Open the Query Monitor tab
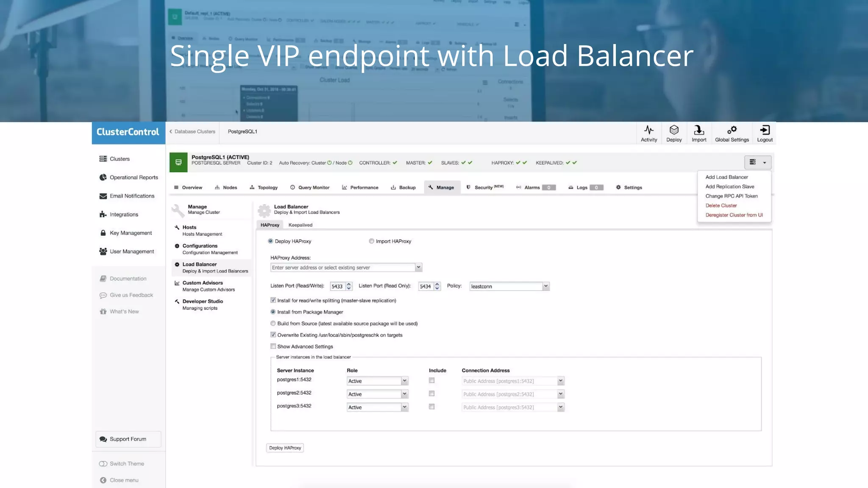 [x=310, y=187]
